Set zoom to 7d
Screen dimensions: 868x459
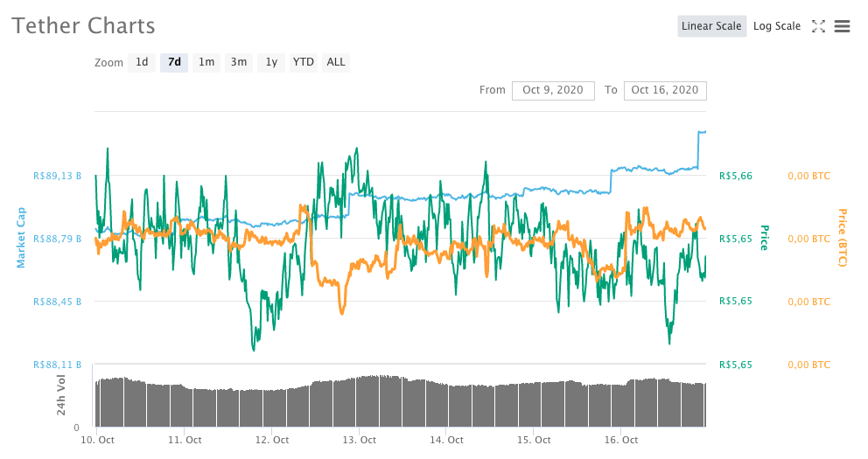click(x=174, y=62)
